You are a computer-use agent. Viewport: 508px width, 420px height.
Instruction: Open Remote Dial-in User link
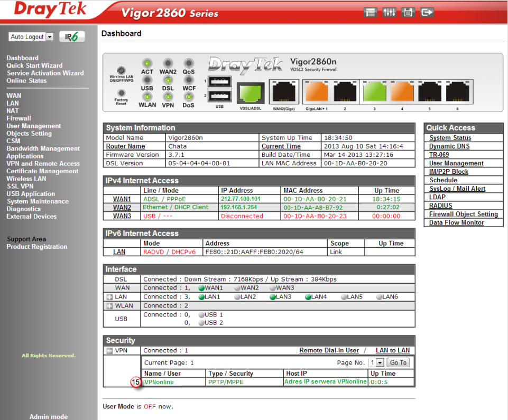coord(329,350)
